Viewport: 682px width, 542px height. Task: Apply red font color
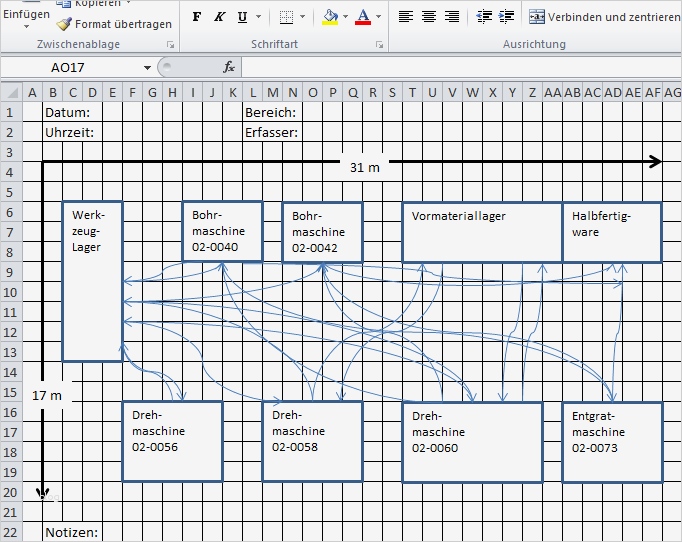pyautogui.click(x=363, y=17)
